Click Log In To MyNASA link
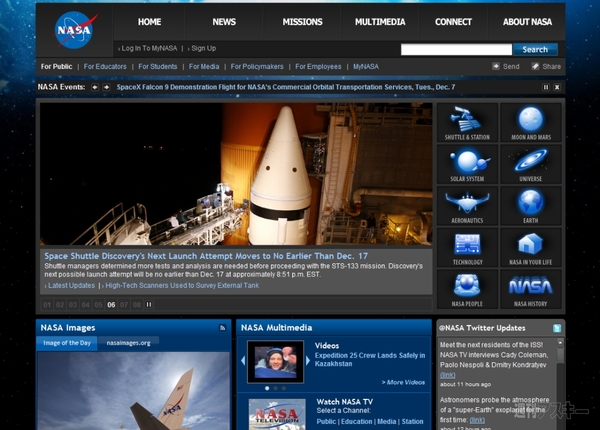600x430 pixels. click(x=147, y=48)
